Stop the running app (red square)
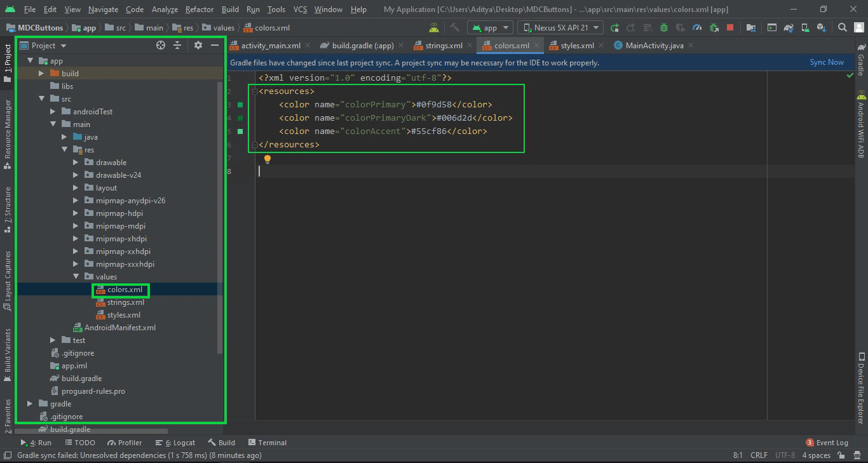 coord(731,27)
